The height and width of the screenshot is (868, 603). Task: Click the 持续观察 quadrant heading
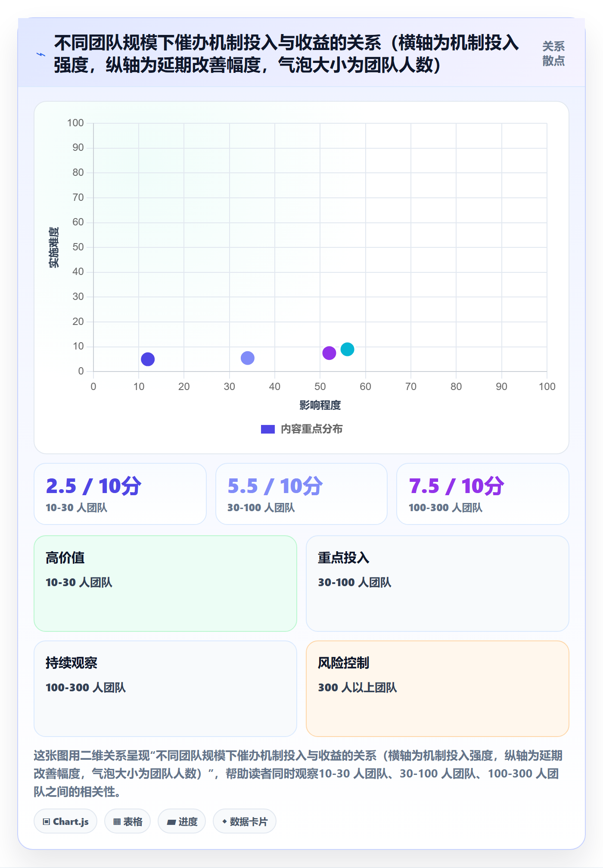[71, 663]
